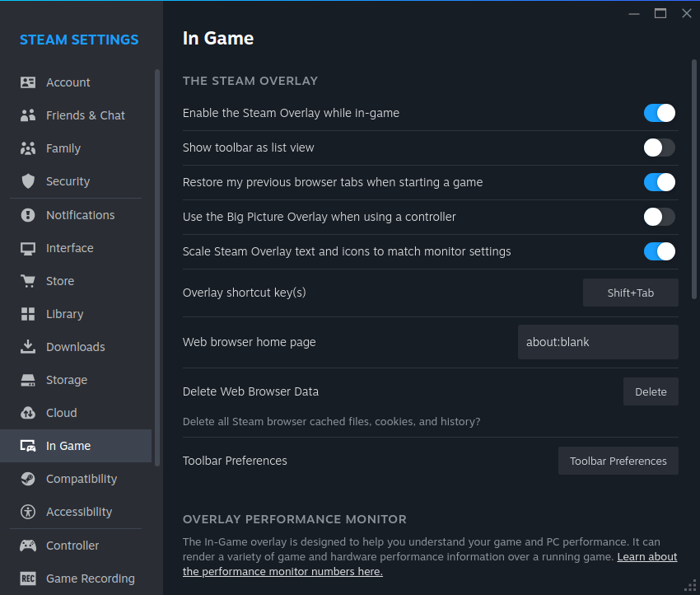Toggle Restore my previous browser tabs
This screenshot has width=700, height=595.
(659, 182)
